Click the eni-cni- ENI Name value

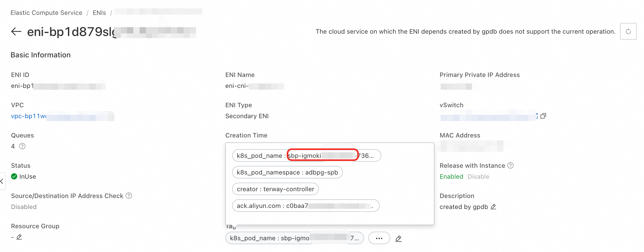click(x=255, y=86)
